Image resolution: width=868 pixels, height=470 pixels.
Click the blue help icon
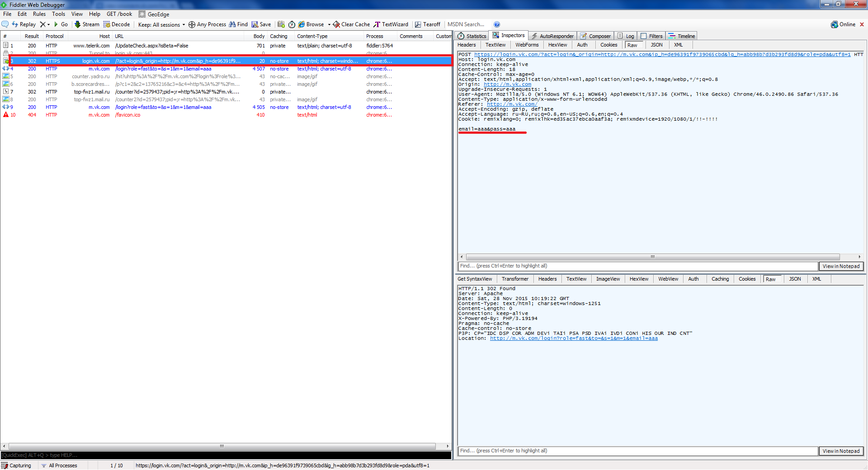pyautogui.click(x=497, y=24)
